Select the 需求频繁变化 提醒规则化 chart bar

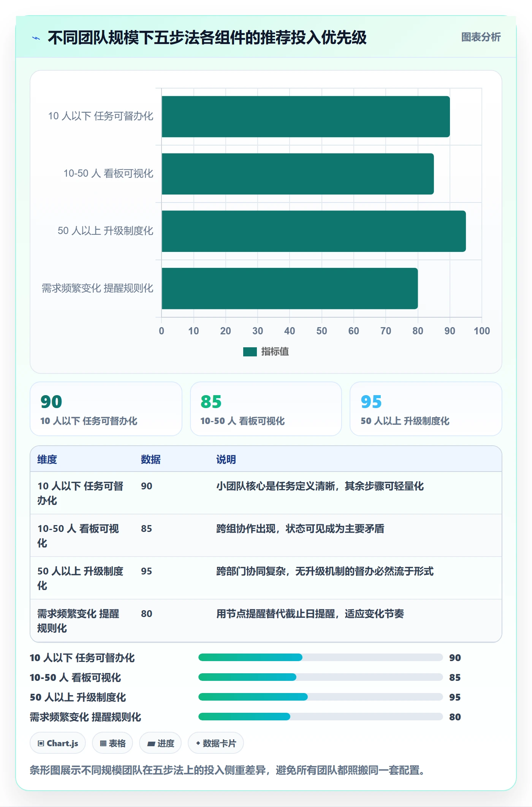point(290,288)
